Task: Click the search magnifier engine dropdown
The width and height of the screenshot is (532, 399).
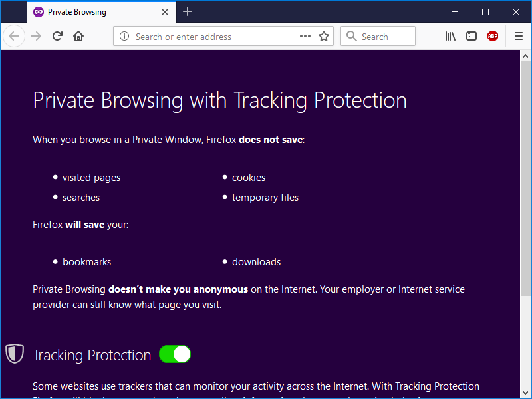Action: 352,37
